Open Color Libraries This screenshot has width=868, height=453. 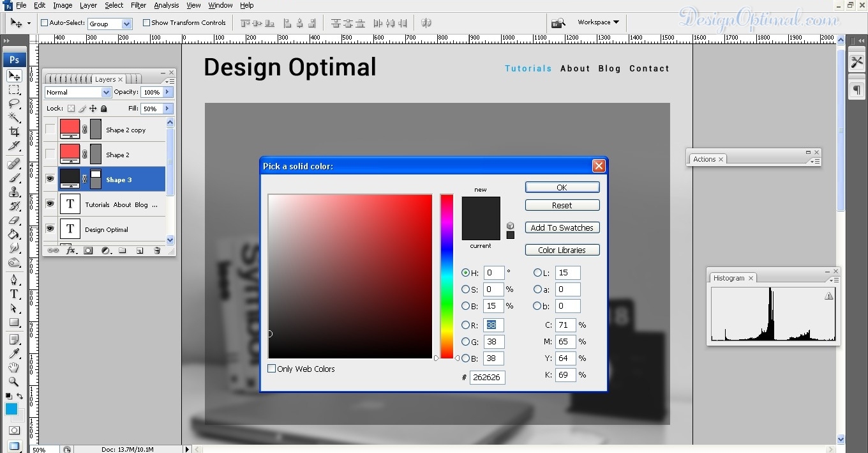point(562,250)
